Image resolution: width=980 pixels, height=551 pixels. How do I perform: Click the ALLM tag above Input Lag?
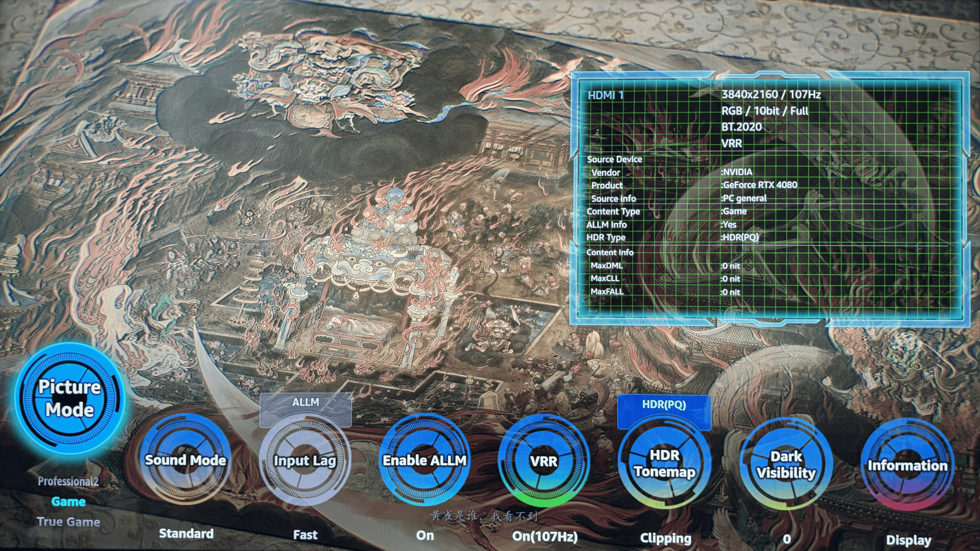coord(305,402)
